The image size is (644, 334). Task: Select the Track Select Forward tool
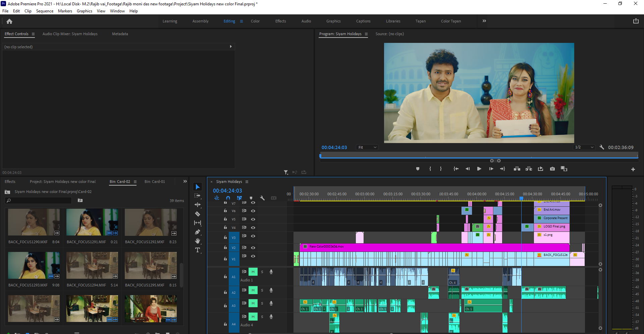(x=198, y=196)
